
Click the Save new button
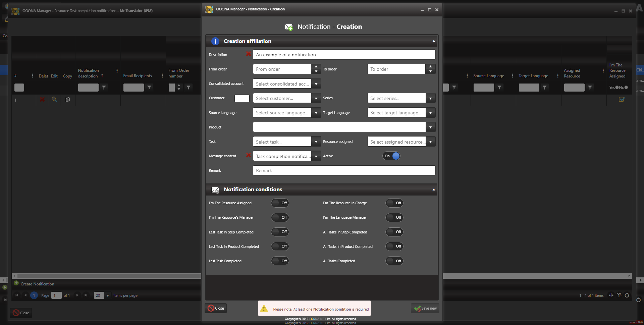point(425,308)
